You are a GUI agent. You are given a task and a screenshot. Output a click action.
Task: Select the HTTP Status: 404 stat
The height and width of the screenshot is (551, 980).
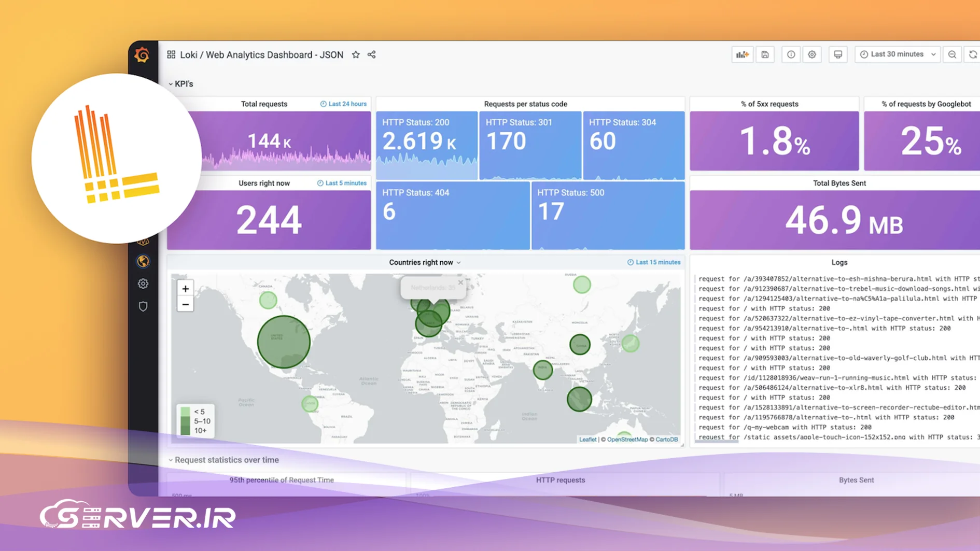[x=453, y=215]
